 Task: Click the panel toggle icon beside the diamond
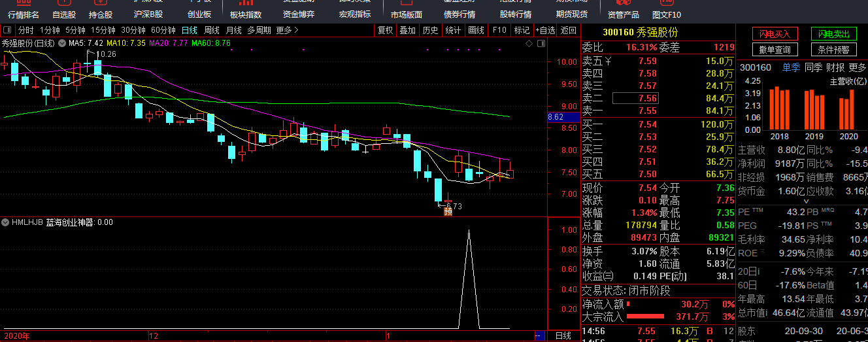(540, 43)
